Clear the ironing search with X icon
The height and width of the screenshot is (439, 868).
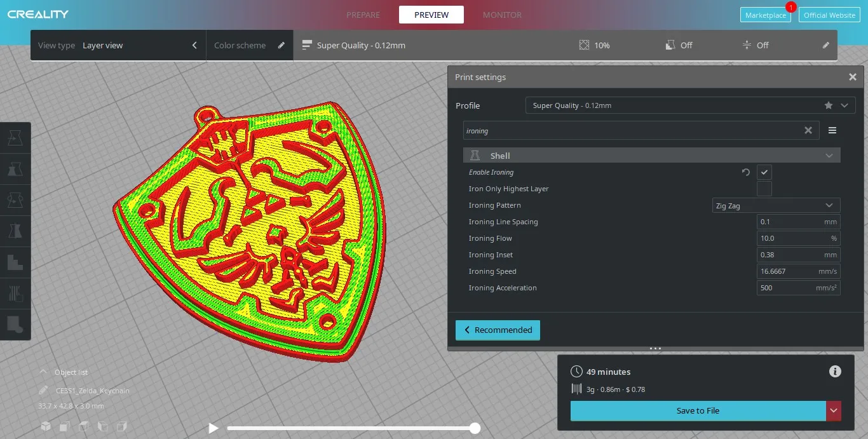[808, 130]
